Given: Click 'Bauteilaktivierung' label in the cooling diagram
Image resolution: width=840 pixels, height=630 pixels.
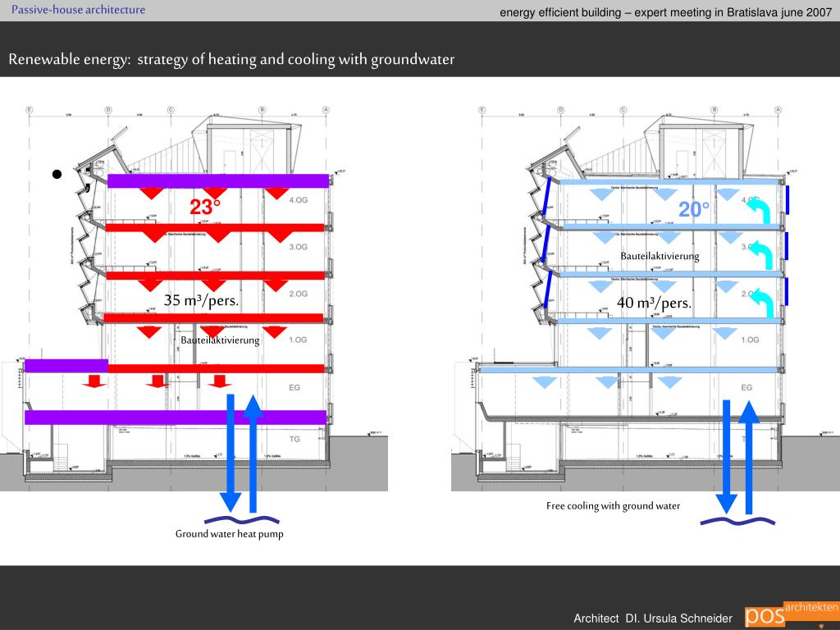Looking at the screenshot, I should coord(660,256).
